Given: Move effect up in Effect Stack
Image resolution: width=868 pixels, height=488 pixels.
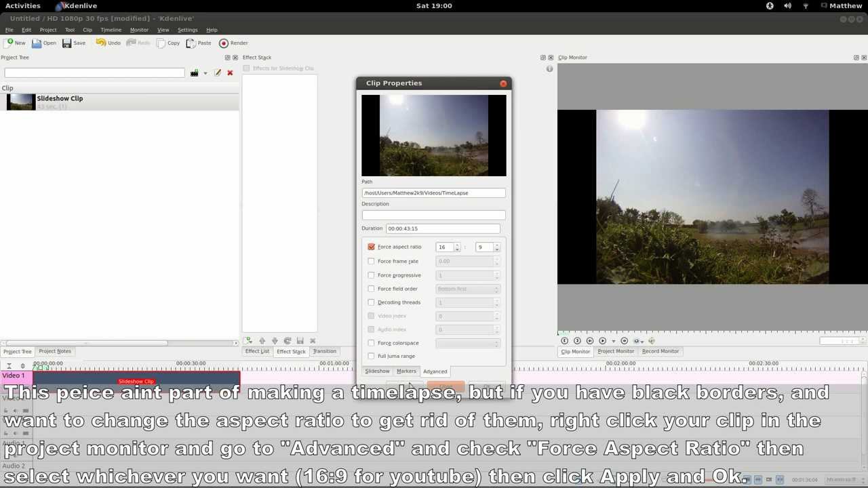Looking at the screenshot, I should (262, 341).
